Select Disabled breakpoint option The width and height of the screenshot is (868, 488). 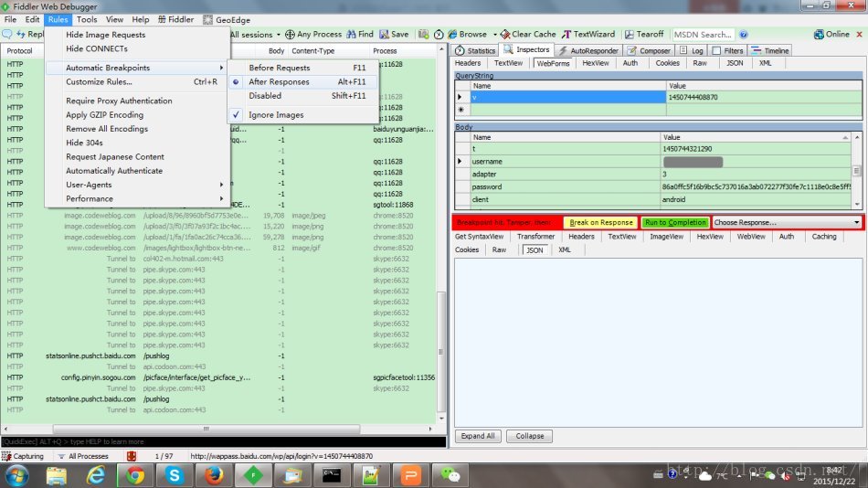(x=302, y=95)
